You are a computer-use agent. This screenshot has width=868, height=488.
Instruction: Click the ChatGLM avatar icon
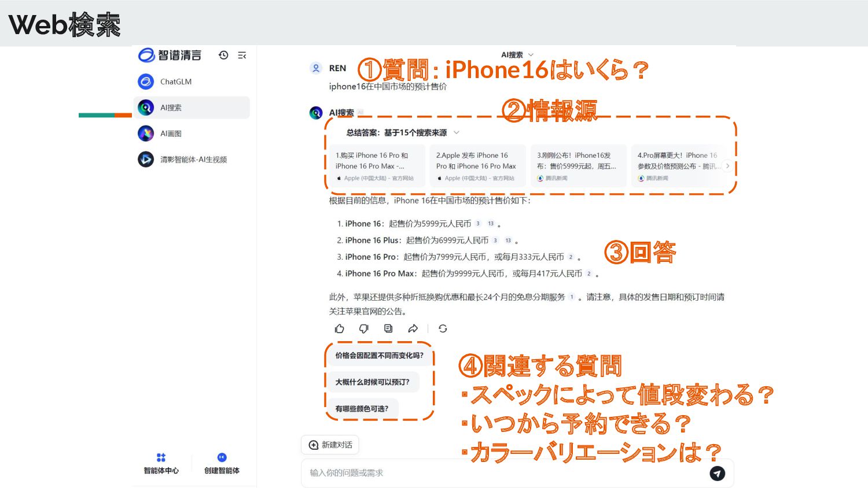(x=146, y=82)
